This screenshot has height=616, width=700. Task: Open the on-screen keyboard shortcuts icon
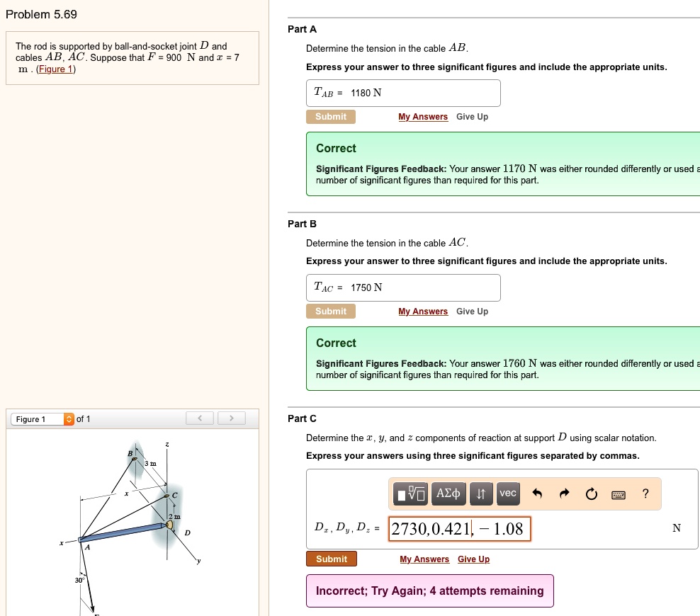[618, 494]
